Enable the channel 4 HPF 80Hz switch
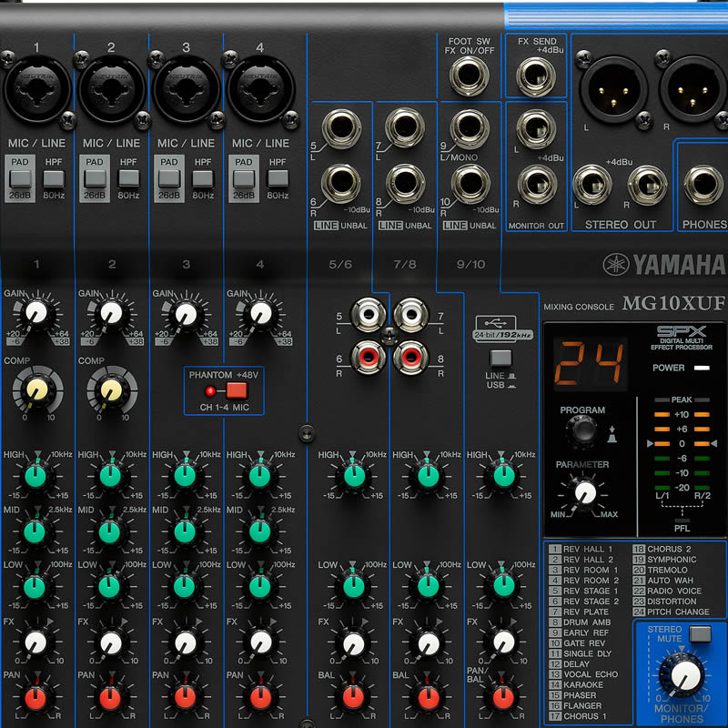728x728 pixels. (278, 178)
